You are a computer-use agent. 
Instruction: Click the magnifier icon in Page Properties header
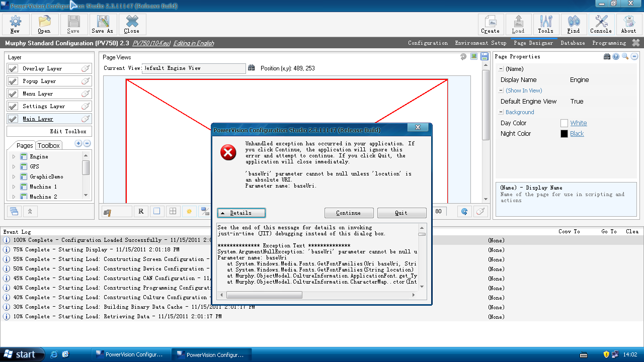tap(625, 57)
